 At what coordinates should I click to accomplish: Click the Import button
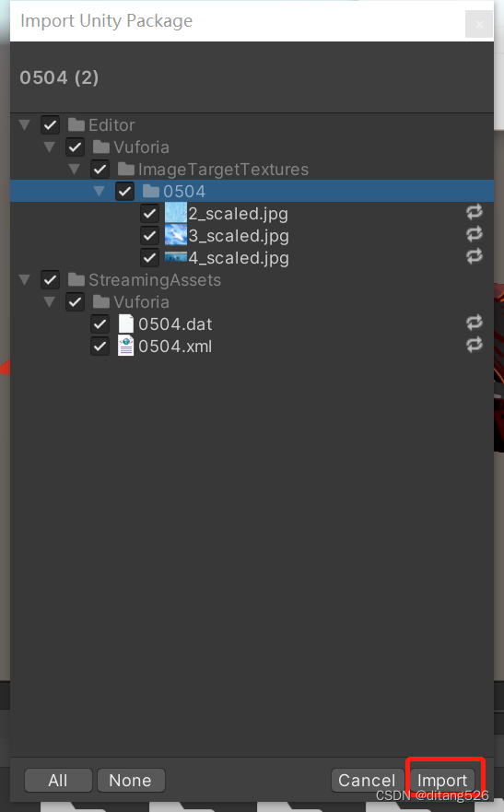[442, 780]
